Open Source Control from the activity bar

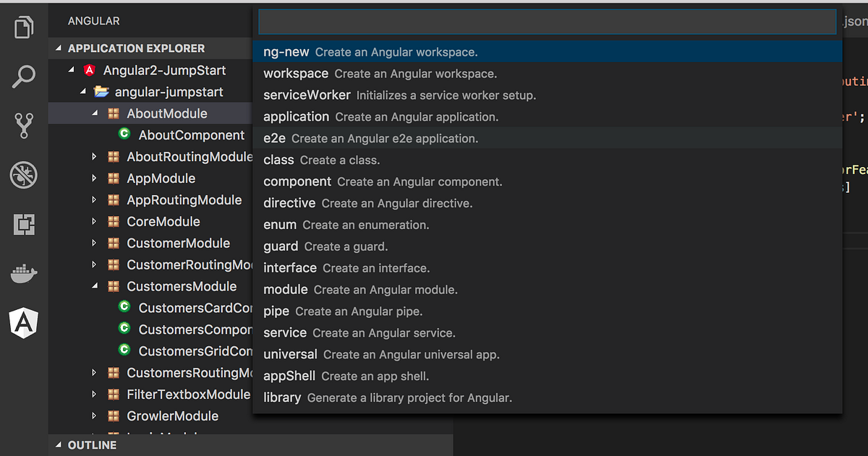click(24, 125)
